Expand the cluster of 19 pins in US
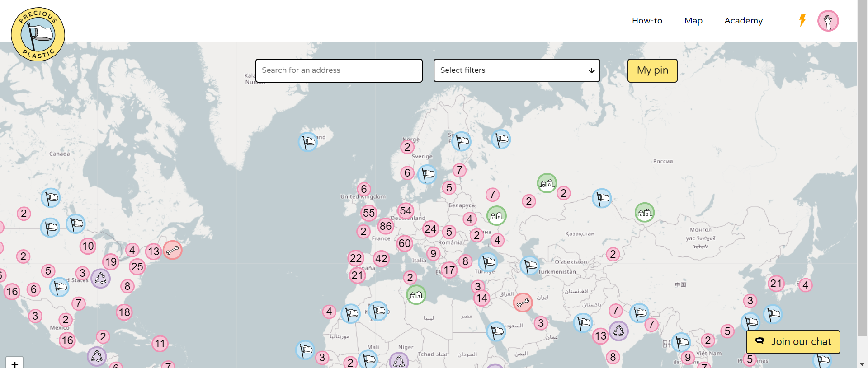Image resolution: width=868 pixels, height=368 pixels. [111, 262]
